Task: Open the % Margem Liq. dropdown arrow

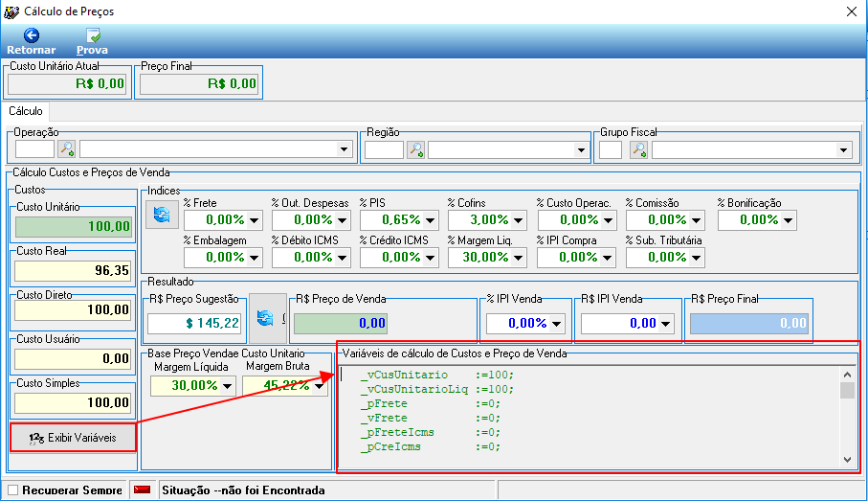Action: pos(518,258)
